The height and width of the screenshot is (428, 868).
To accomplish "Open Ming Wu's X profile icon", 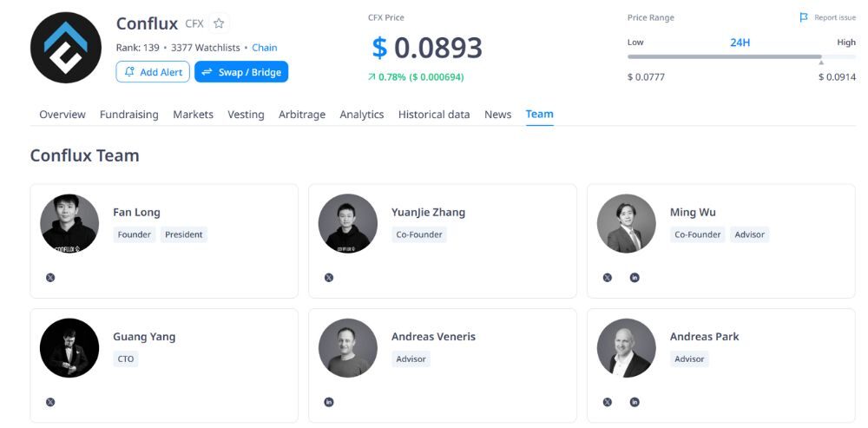I will click(x=608, y=277).
